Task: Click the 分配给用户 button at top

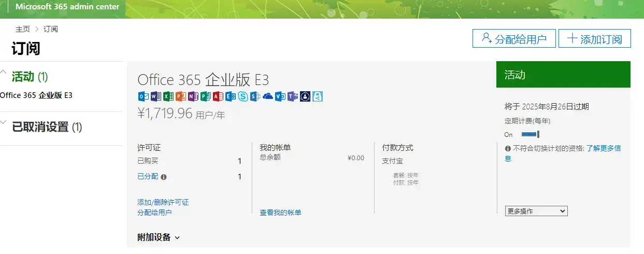Action: click(x=514, y=38)
